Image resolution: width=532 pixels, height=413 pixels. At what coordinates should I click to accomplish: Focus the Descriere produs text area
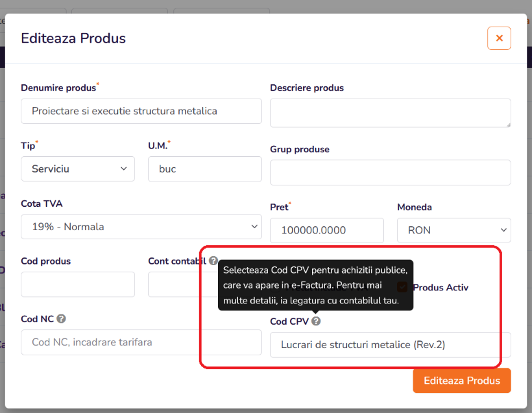pyautogui.click(x=391, y=113)
